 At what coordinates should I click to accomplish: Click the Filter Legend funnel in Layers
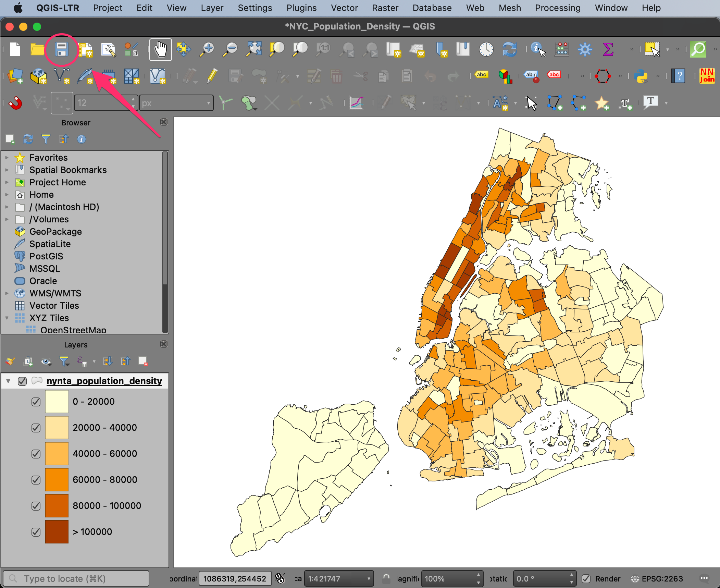point(64,361)
